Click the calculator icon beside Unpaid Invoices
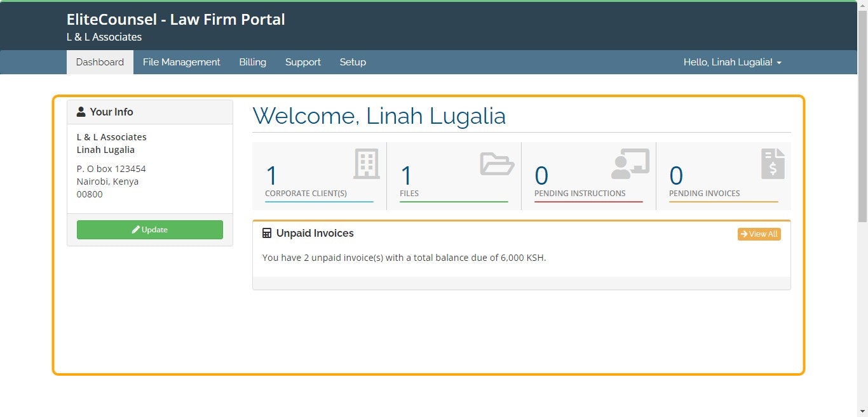The height and width of the screenshot is (417, 868). point(267,234)
